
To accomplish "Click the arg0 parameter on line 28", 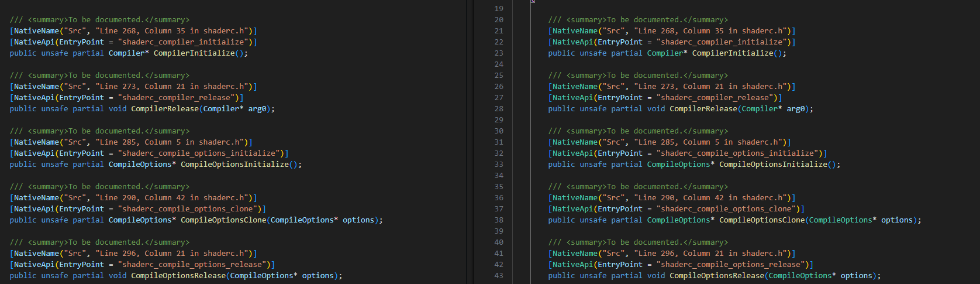I will click(x=796, y=109).
